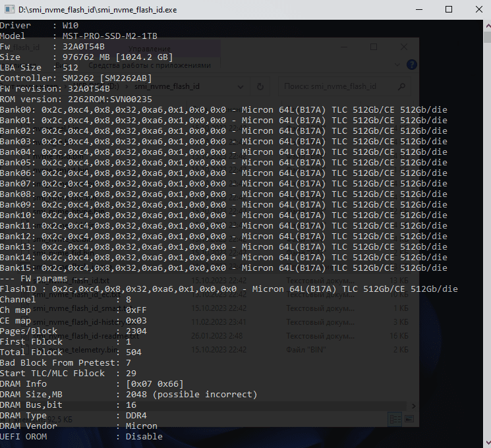This screenshot has width=491, height=448.
Task: Open the Explorer address bar history dropdown
Action: tap(241, 87)
